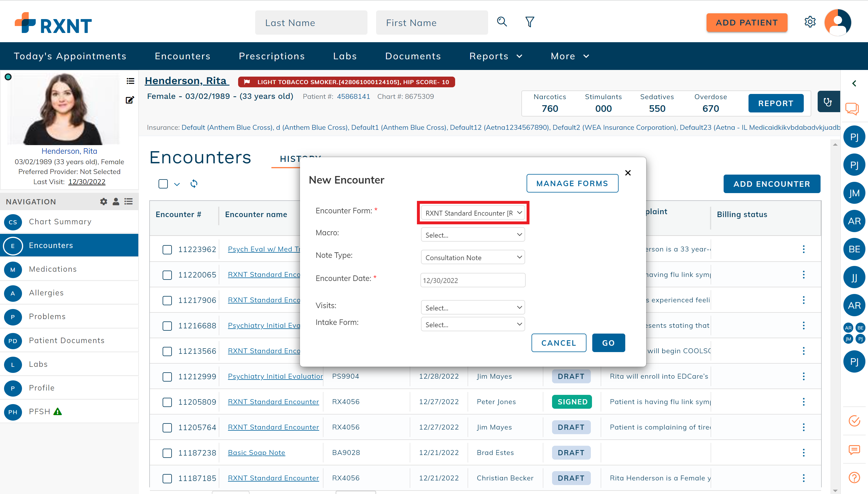868x494 pixels.
Task: Close the New Encounter dialog
Action: [x=628, y=173]
